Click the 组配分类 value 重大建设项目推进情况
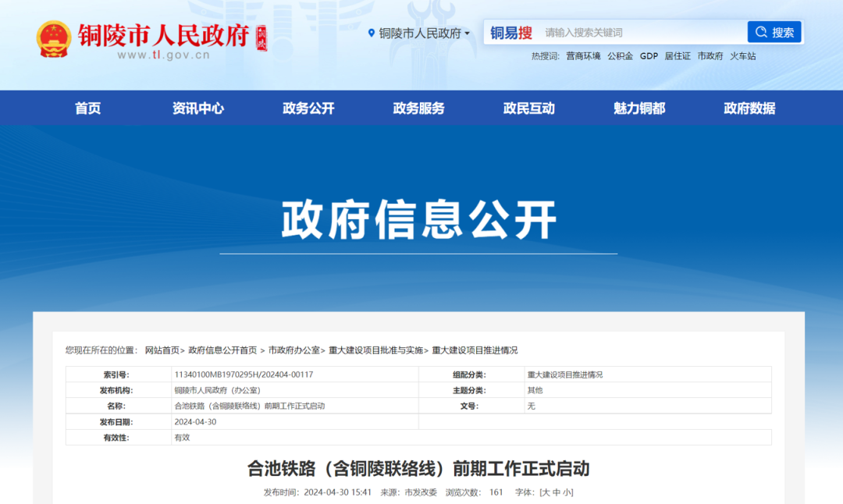The height and width of the screenshot is (504, 843). click(565, 374)
